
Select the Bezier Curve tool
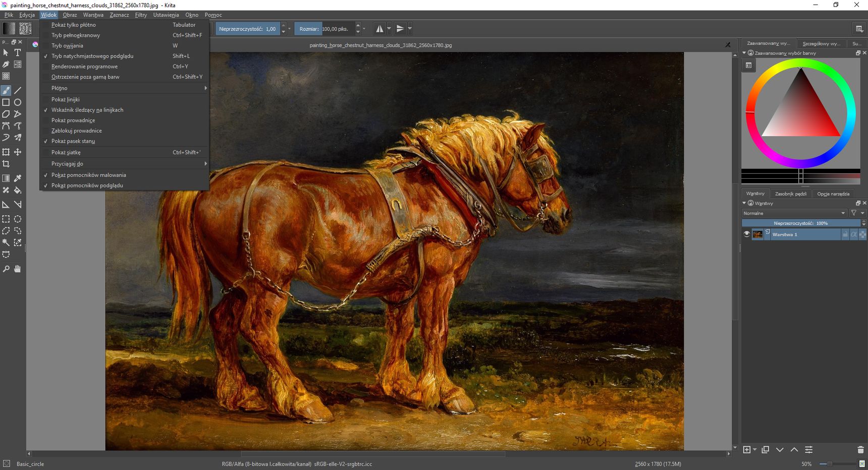6,126
